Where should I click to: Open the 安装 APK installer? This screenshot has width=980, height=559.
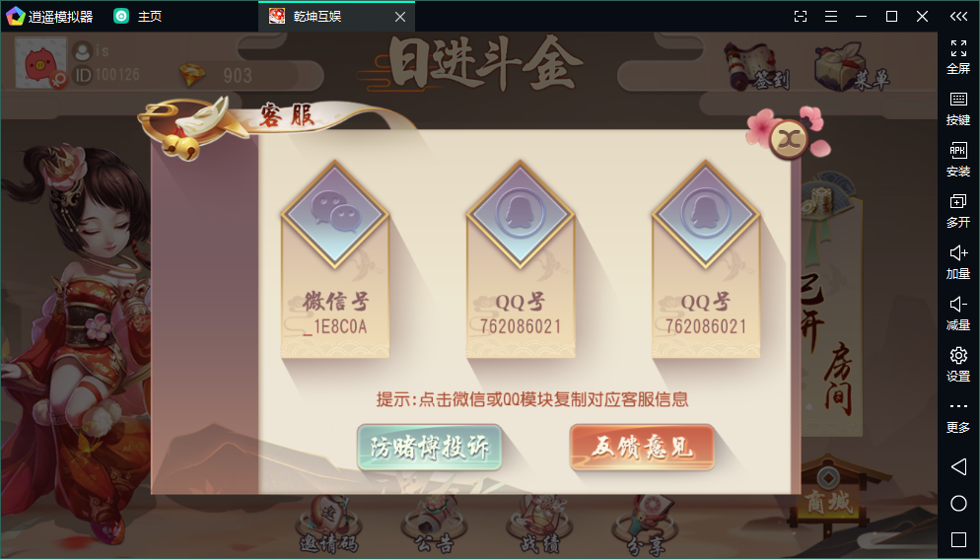(958, 160)
